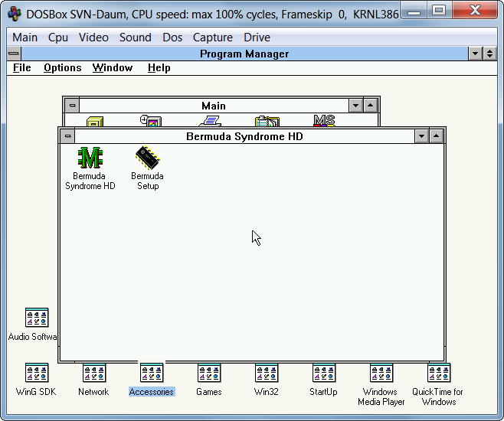Open Windows Media Player group icon
Viewport: 504px width, 421px height.
point(381,374)
